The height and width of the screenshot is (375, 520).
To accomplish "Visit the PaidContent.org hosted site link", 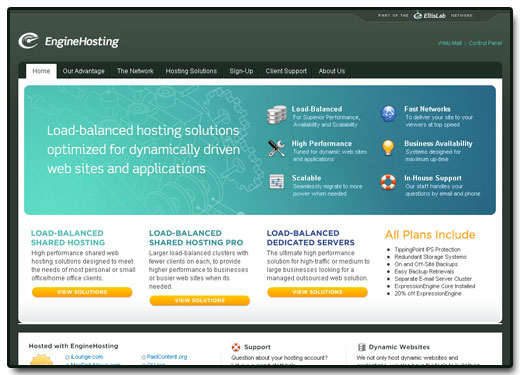I will [167, 357].
